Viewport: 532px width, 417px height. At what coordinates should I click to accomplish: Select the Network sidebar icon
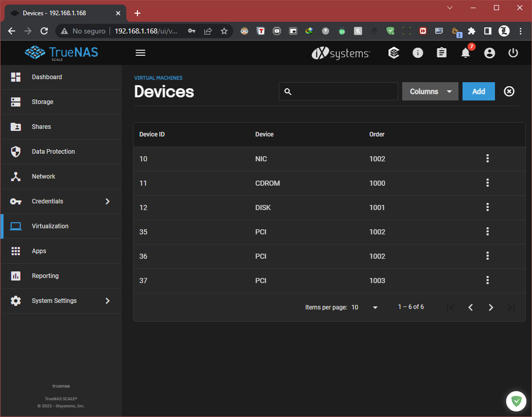click(x=16, y=177)
